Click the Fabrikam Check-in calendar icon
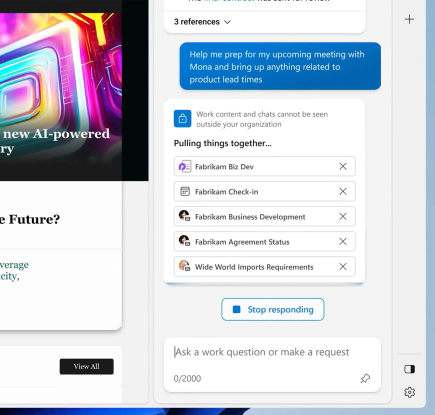The width and height of the screenshot is (435, 415). (x=185, y=191)
